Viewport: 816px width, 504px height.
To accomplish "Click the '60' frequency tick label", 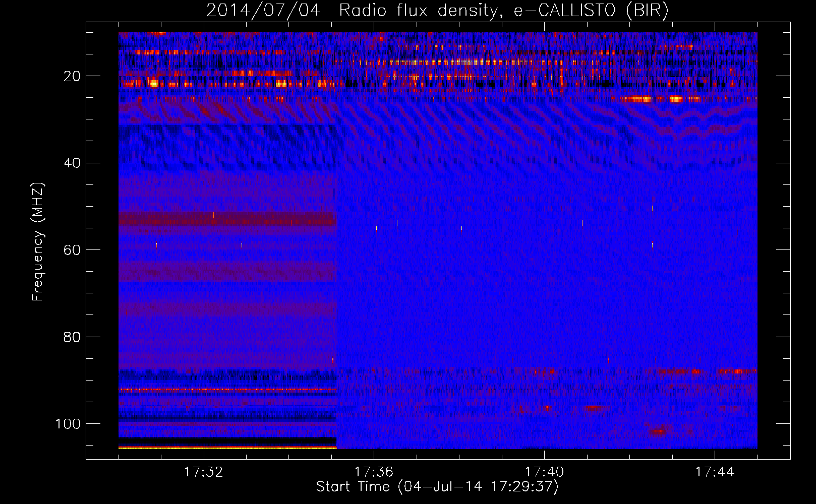I will (x=72, y=250).
